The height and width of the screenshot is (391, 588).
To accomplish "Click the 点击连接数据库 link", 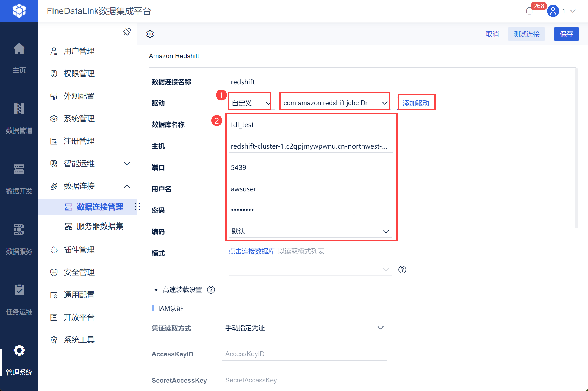I will tap(251, 251).
